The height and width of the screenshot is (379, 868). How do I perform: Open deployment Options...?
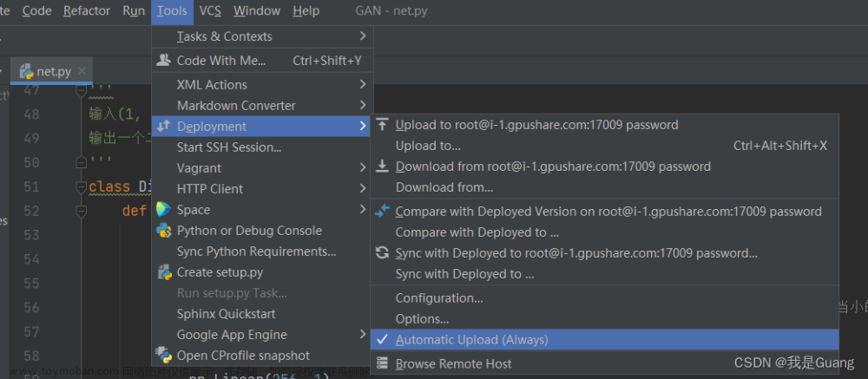point(604,319)
